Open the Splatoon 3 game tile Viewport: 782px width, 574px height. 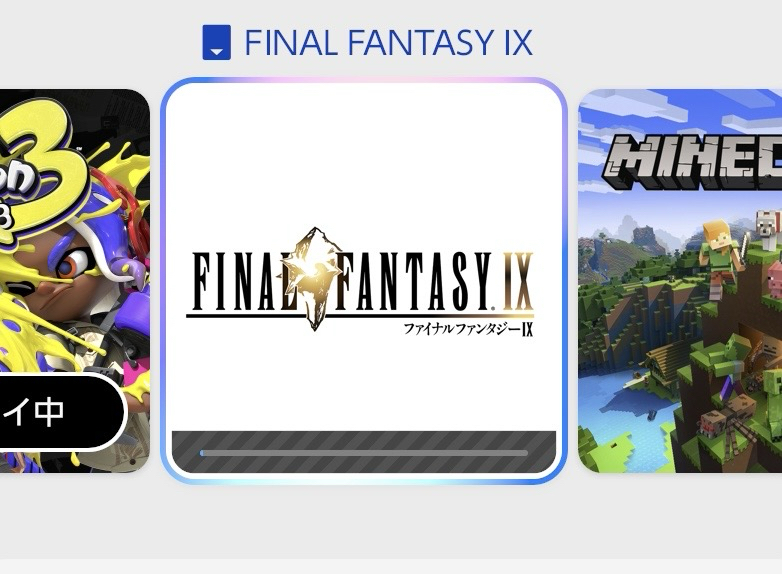click(x=75, y=281)
